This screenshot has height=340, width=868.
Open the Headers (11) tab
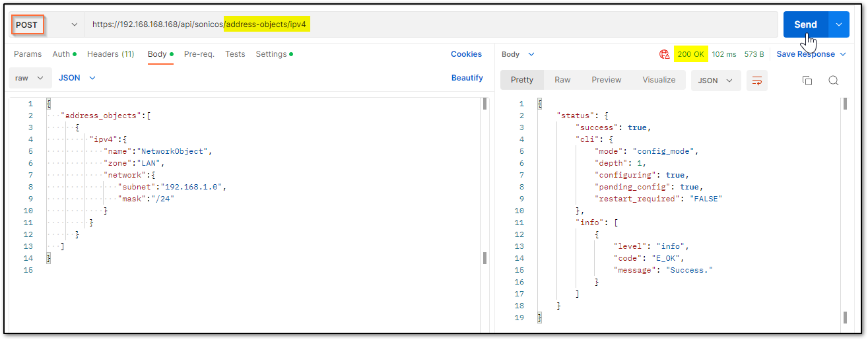tap(111, 54)
